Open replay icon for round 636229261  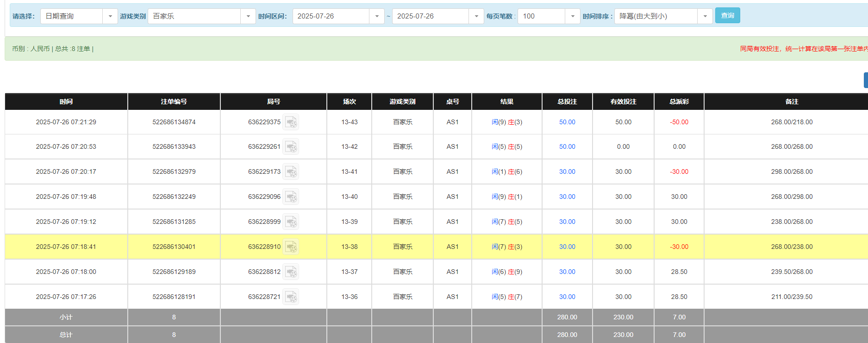pyautogui.click(x=291, y=147)
